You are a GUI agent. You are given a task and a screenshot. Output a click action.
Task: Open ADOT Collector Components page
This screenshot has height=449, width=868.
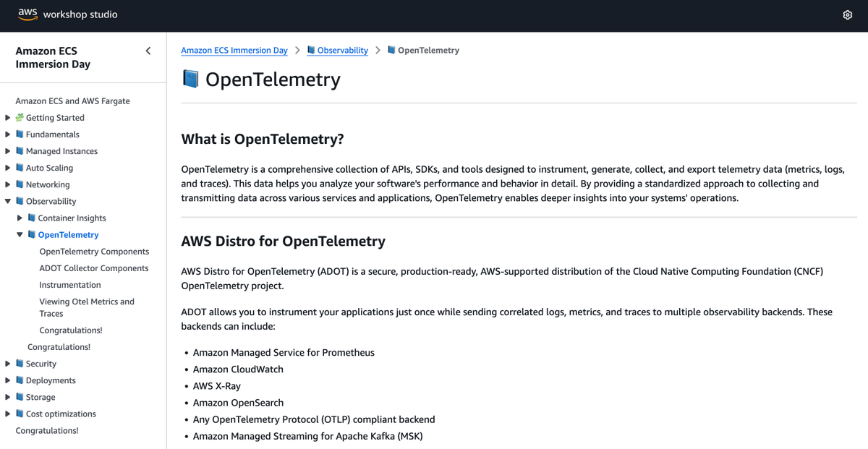[x=94, y=268]
